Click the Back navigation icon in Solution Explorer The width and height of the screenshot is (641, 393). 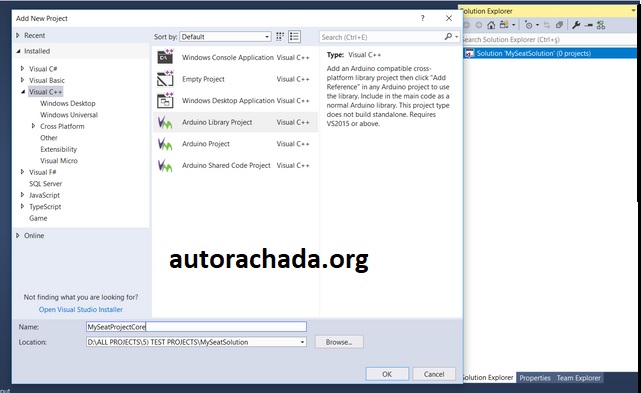point(466,25)
